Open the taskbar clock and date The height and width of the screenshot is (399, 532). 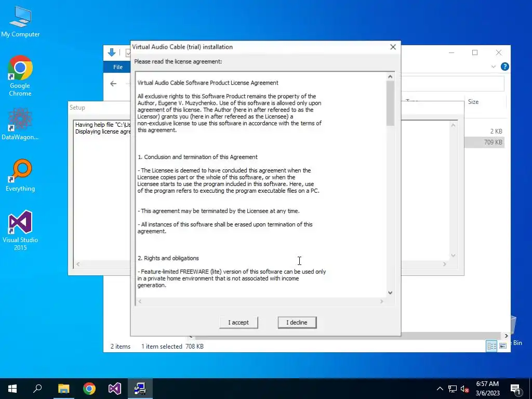(487, 389)
